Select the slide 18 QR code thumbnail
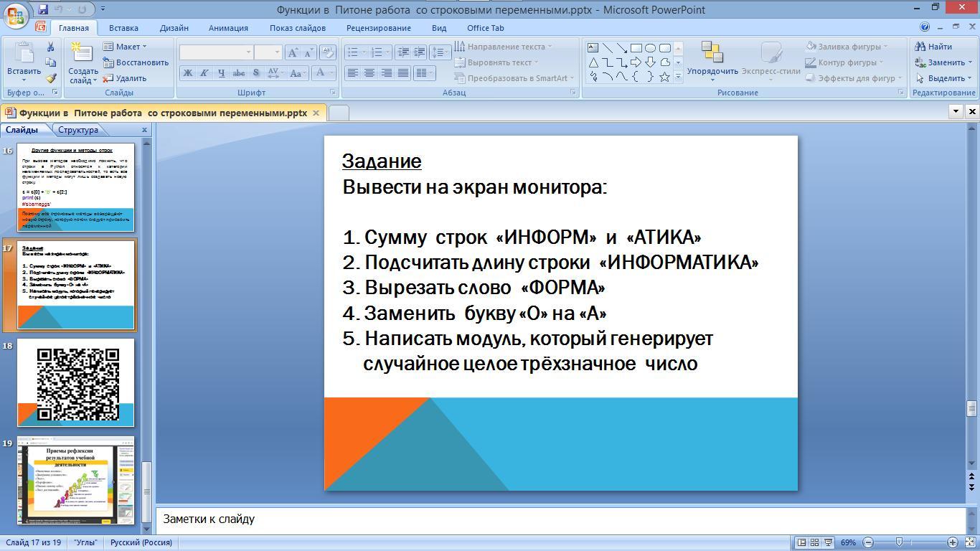980x551 pixels. [x=76, y=382]
